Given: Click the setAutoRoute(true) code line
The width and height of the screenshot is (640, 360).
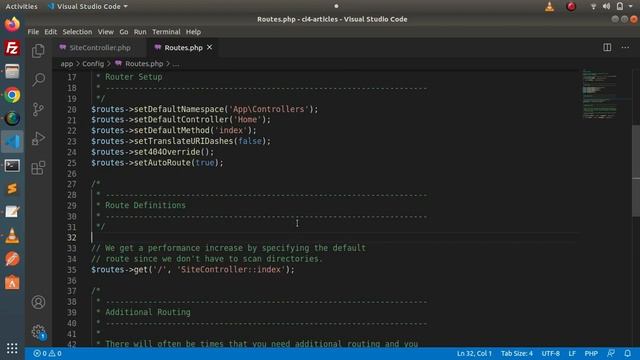Looking at the screenshot, I should click(x=158, y=162).
